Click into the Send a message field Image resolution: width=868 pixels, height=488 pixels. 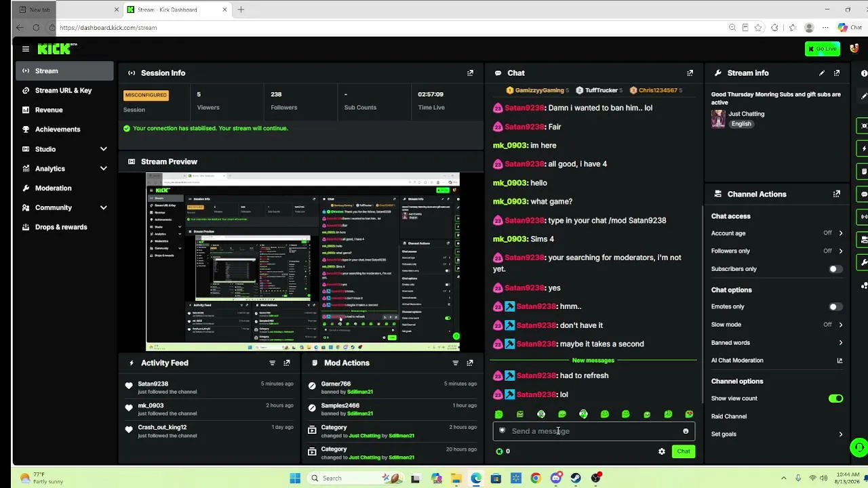click(594, 431)
